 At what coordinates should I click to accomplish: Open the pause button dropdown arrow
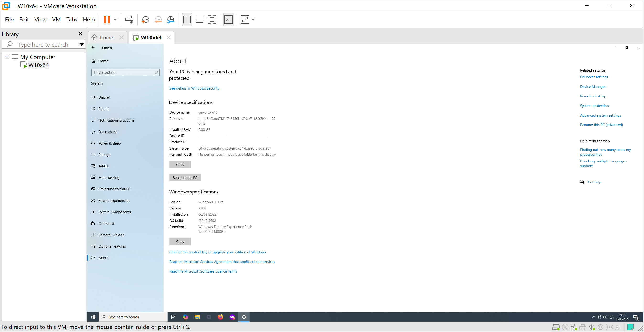(x=115, y=20)
